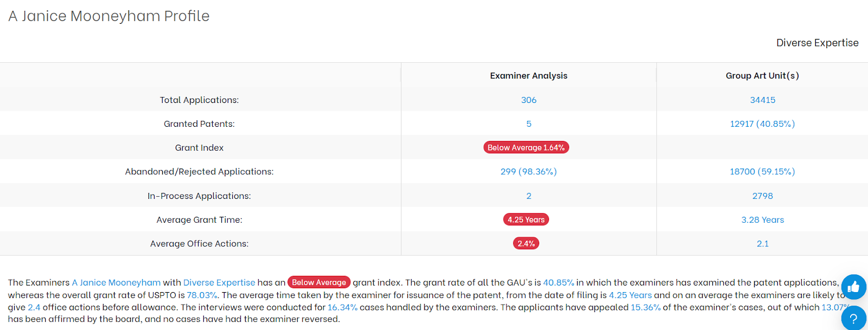The image size is (868, 330).
Task: Open examiner in-process applications count 2
Action: (x=529, y=196)
